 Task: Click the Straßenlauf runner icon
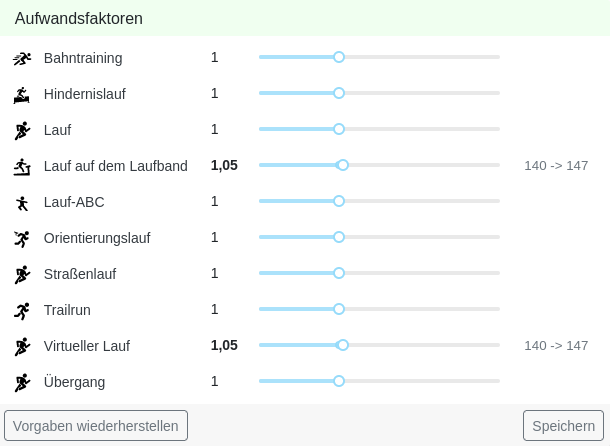point(22,274)
